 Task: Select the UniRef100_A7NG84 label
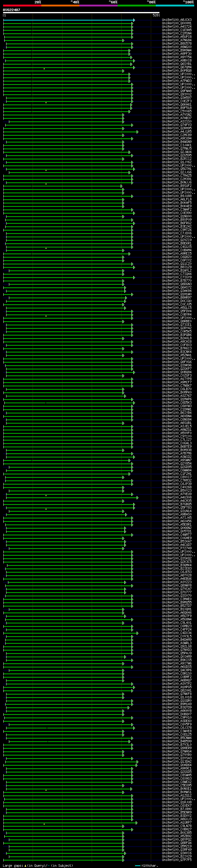coord(177,40)
